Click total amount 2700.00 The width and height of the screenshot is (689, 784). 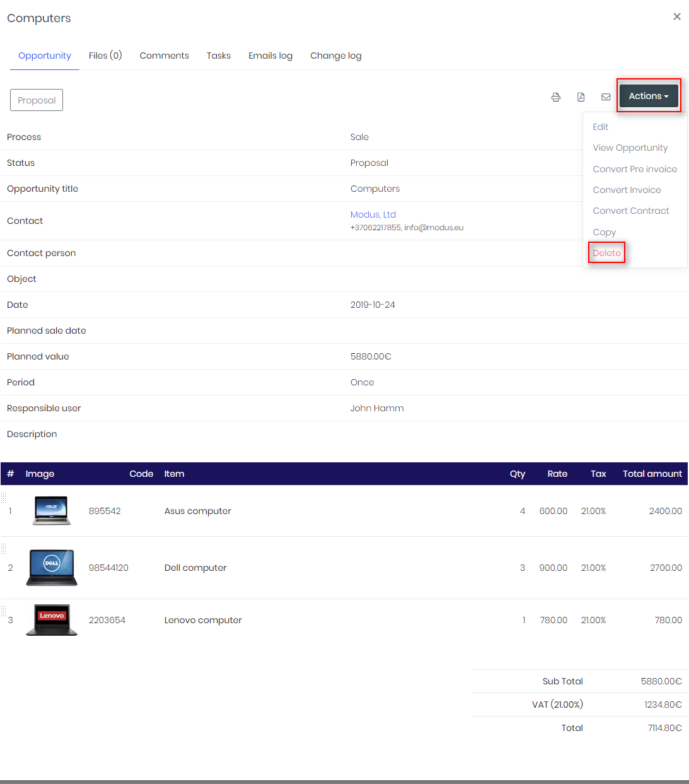pos(666,568)
